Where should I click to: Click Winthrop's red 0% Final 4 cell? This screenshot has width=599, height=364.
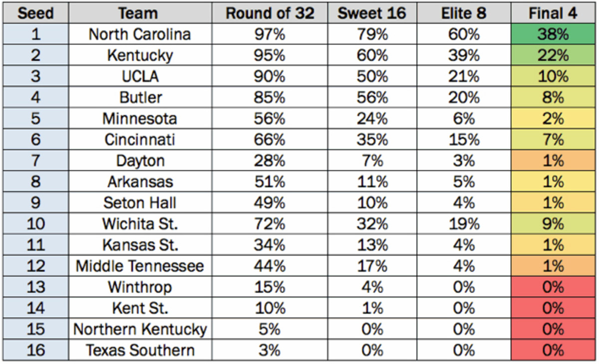[553, 287]
